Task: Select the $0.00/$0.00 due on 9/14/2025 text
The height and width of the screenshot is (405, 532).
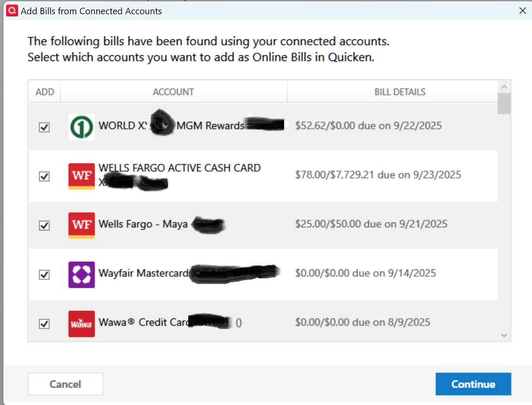Action: coord(366,273)
